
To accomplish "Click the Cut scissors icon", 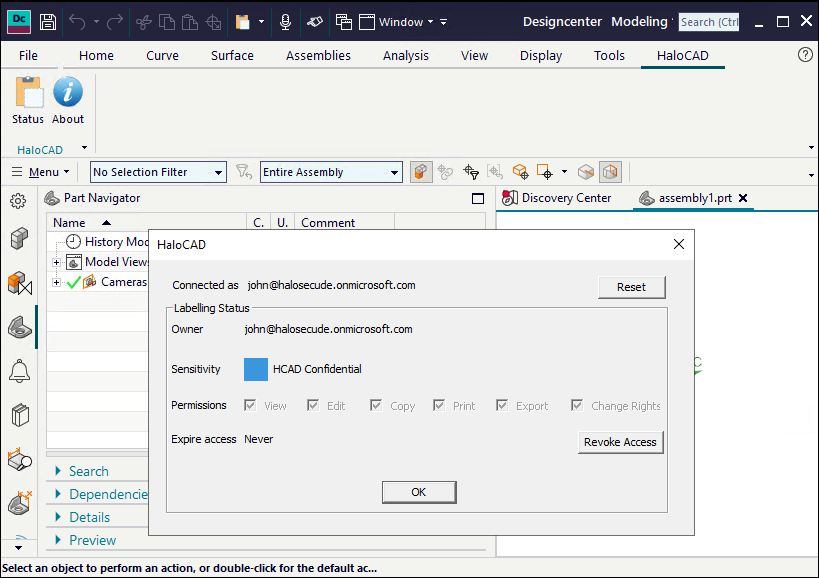I will [143, 22].
